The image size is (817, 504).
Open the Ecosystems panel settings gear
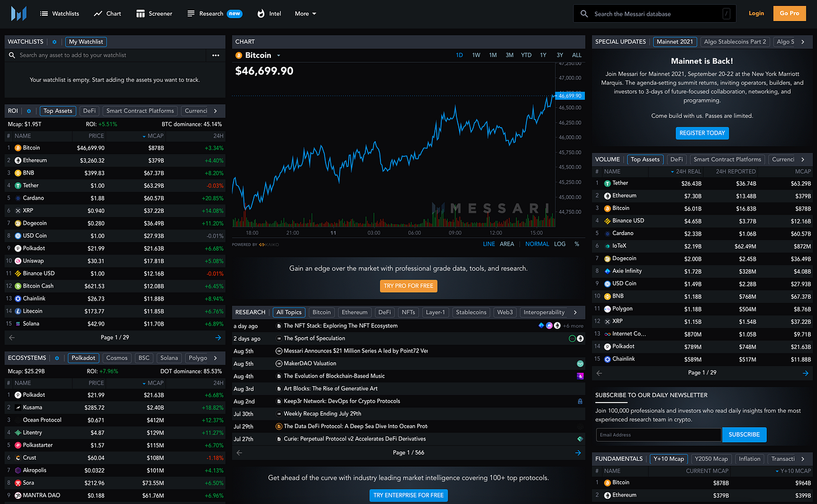pyautogui.click(x=57, y=358)
